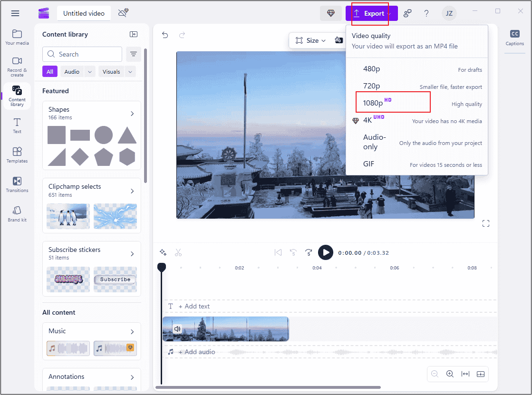
Task: Choose 4K UHD export quality
Action: click(x=417, y=120)
